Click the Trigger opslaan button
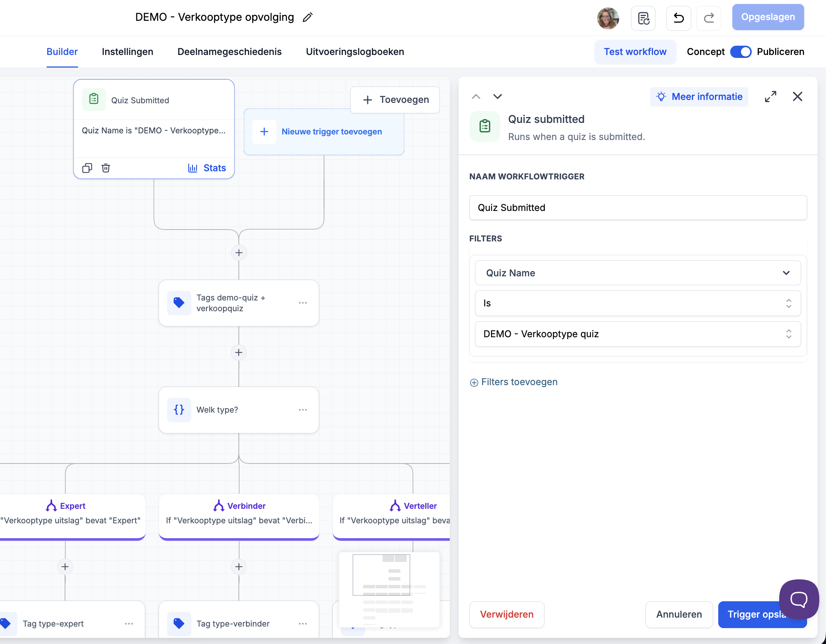The image size is (826, 644). click(762, 614)
